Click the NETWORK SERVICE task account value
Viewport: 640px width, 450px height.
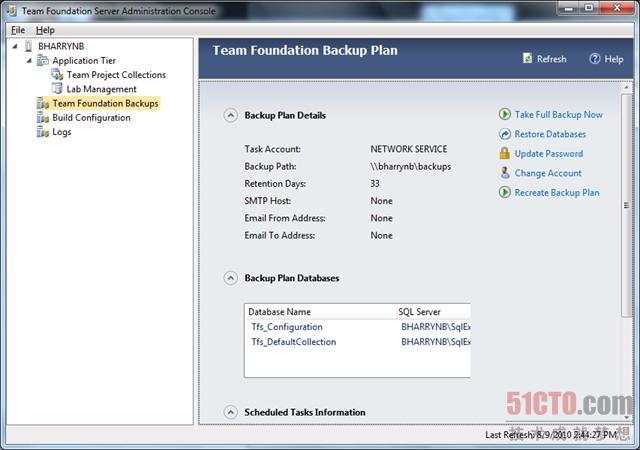(x=409, y=149)
